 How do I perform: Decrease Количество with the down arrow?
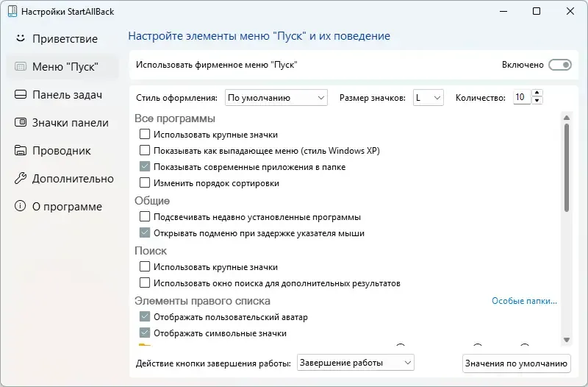pos(537,101)
